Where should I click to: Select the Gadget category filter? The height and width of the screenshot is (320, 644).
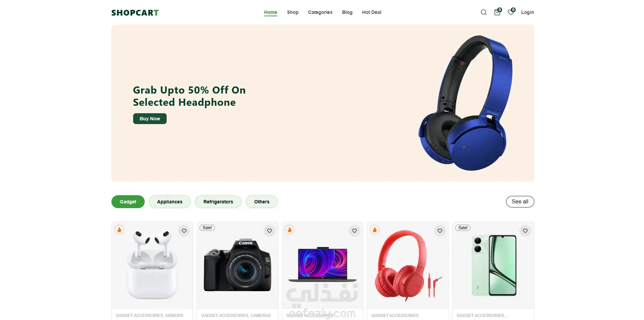tap(128, 202)
